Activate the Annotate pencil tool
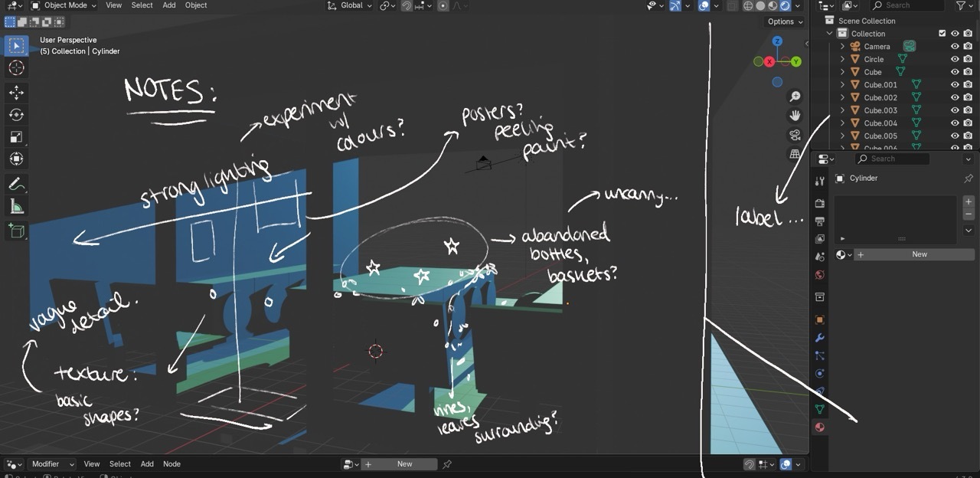 [16, 184]
